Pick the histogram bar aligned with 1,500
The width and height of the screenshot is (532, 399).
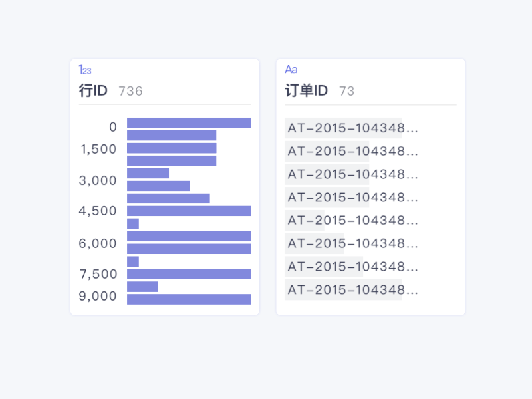click(172, 148)
